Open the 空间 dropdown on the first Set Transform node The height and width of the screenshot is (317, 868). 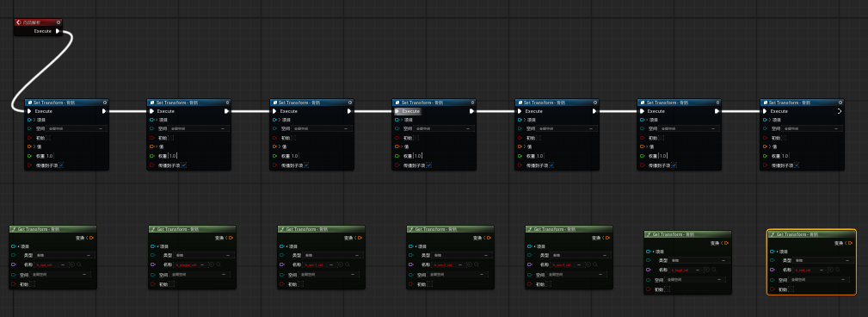tap(77, 128)
